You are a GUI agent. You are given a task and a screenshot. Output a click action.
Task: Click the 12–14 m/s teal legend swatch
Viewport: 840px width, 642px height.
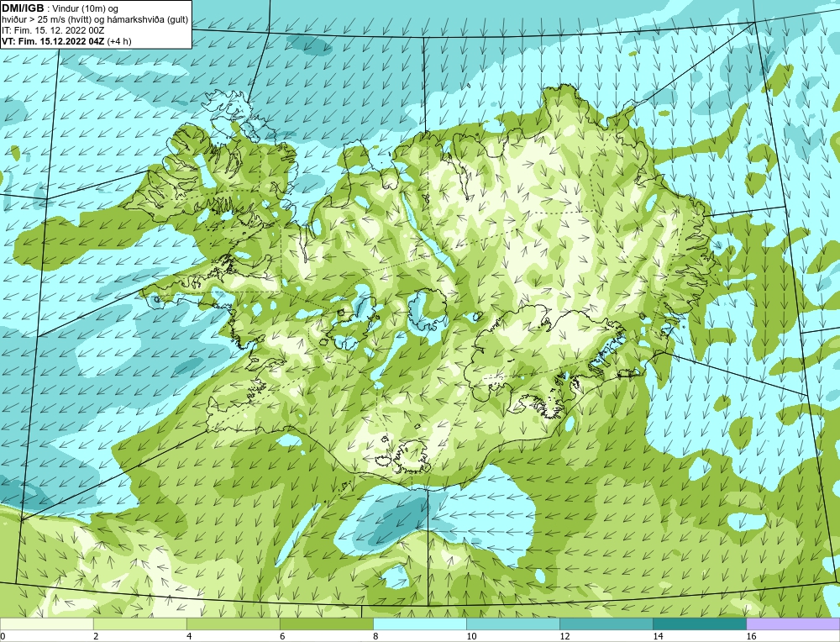point(606,624)
